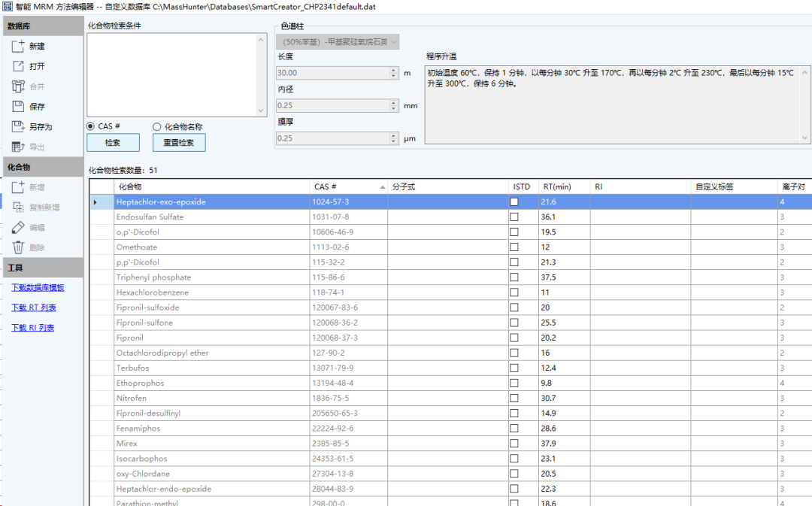Click the 分子式 column header
The image size is (812, 506).
coord(448,187)
